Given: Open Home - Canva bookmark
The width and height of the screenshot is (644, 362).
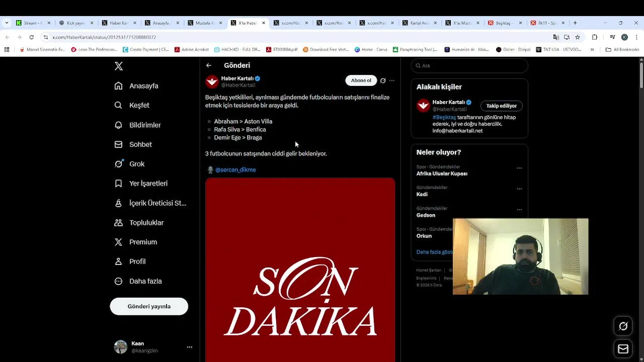Looking at the screenshot, I should click(371, 50).
